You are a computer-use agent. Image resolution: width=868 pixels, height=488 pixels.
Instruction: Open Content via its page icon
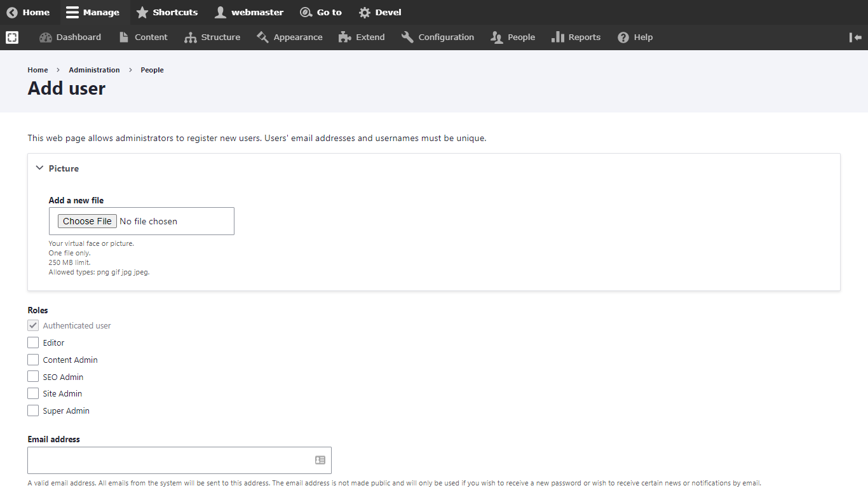tap(124, 37)
